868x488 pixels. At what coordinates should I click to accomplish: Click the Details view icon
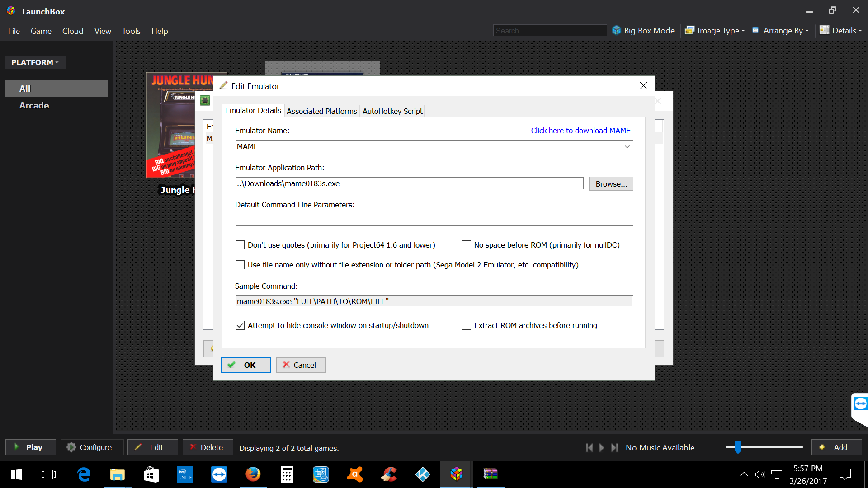824,30
